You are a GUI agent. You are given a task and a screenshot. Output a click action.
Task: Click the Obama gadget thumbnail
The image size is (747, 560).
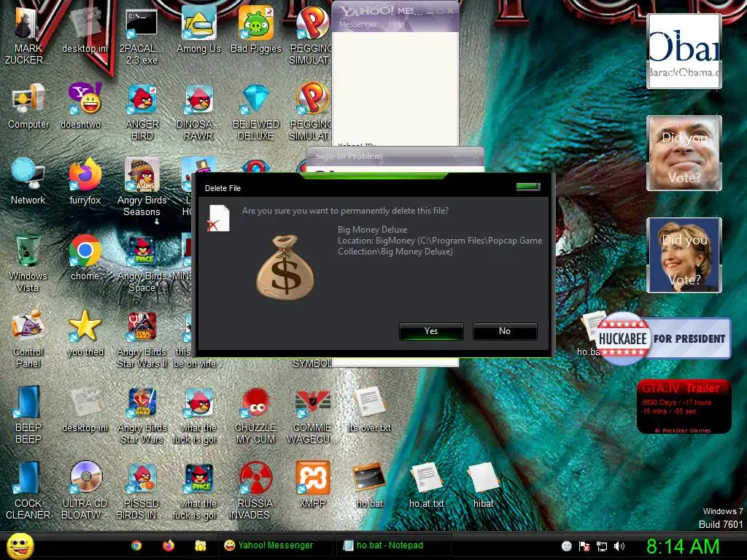pyautogui.click(x=684, y=52)
